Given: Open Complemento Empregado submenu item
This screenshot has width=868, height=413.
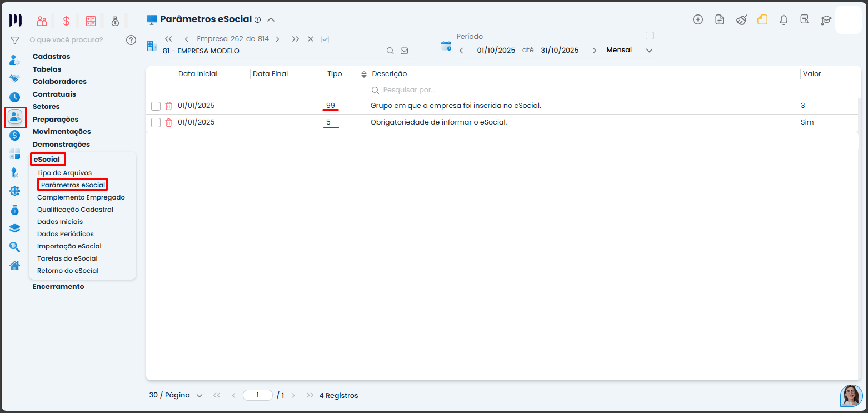Looking at the screenshot, I should [81, 197].
